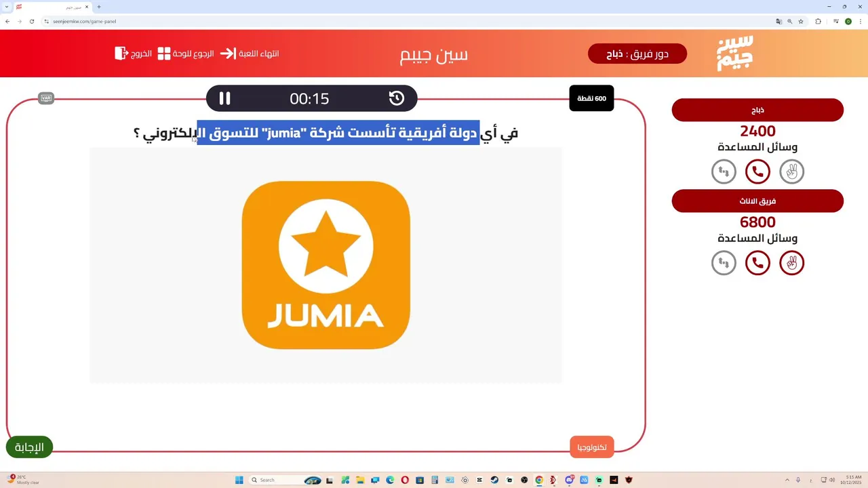Screen dimensions: 868x488
Task: Click the ذباح team score 2400
Action: click(757, 131)
